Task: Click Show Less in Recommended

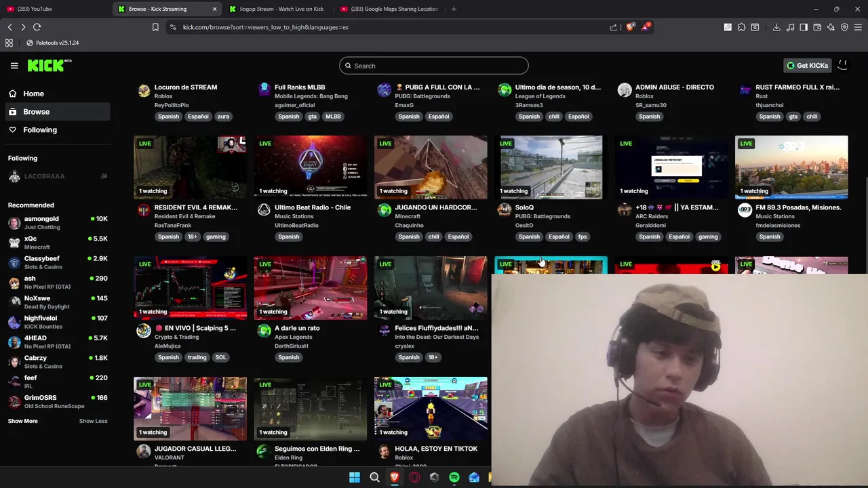Action: click(x=93, y=421)
